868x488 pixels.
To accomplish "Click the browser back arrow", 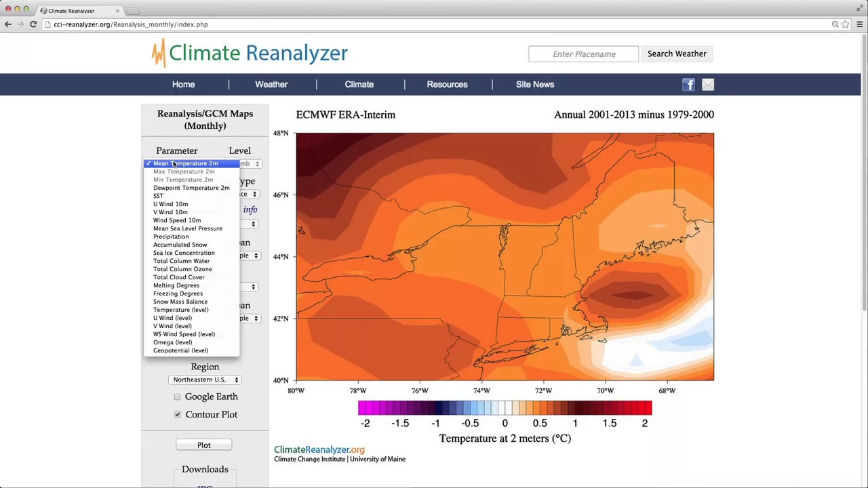I will (7, 24).
